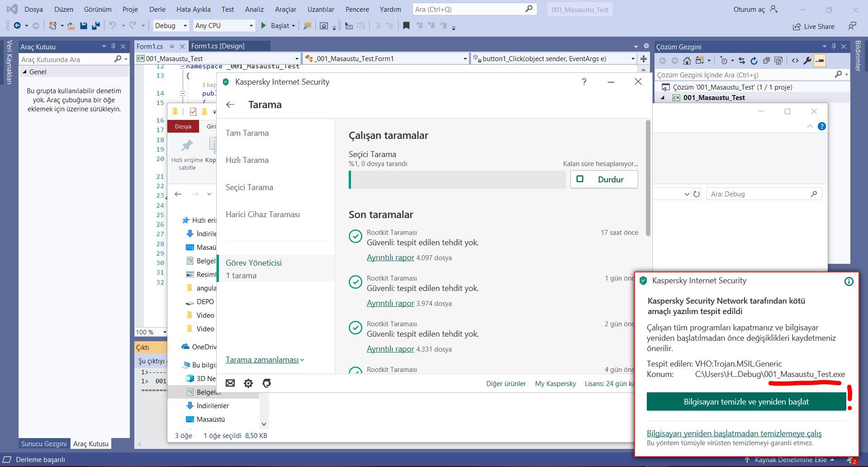The height and width of the screenshot is (467, 868).
Task: Open the Debug configuration dropdown
Action: 171,26
